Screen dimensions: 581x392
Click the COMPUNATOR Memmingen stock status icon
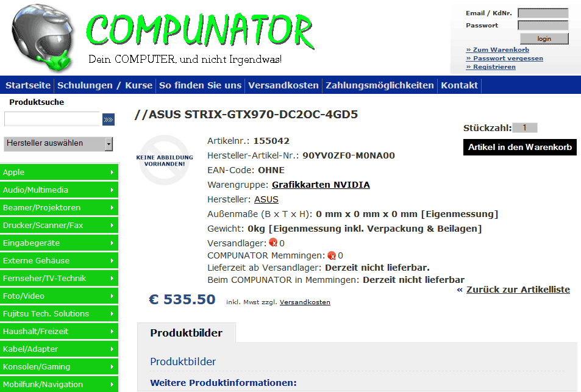332,255
